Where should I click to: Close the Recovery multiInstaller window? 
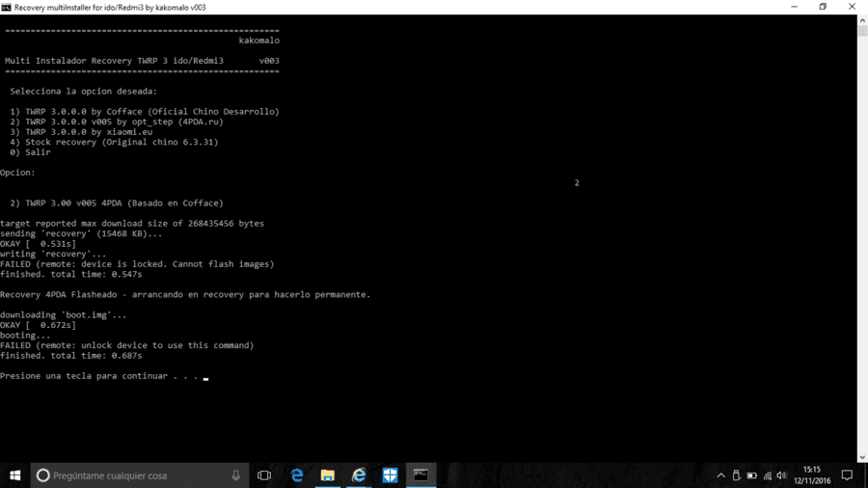tap(852, 7)
